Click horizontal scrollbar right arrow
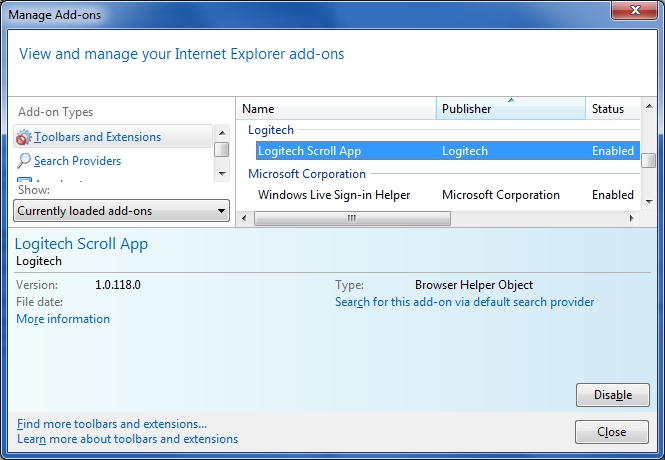Image resolution: width=665 pixels, height=460 pixels. 631,218
